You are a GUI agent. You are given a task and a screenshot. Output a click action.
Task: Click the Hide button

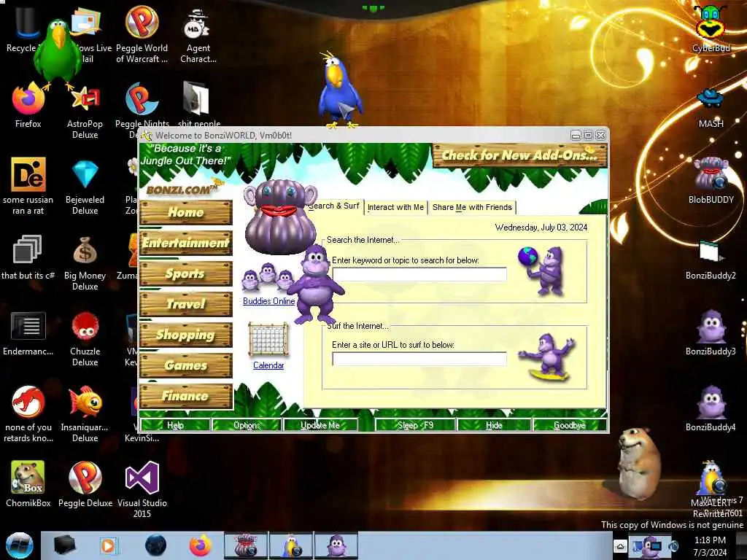[x=494, y=425]
